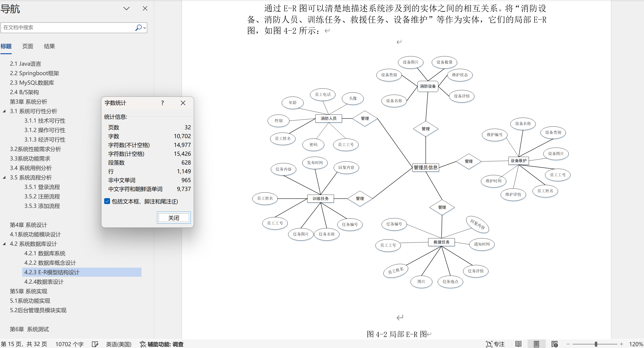Click the zoom slider handle
This screenshot has width=644, height=348.
pyautogui.click(x=596, y=344)
